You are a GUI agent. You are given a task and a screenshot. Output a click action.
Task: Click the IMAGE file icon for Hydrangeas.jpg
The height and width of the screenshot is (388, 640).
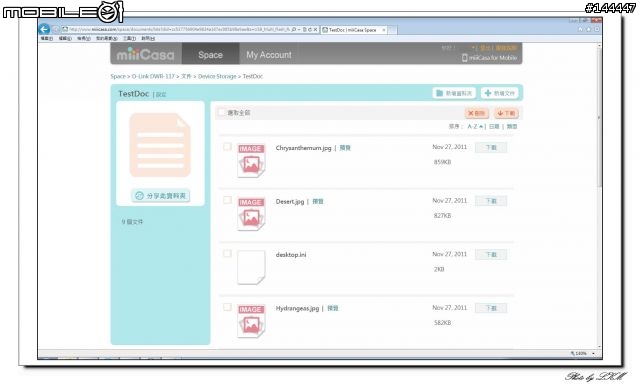coord(251,320)
